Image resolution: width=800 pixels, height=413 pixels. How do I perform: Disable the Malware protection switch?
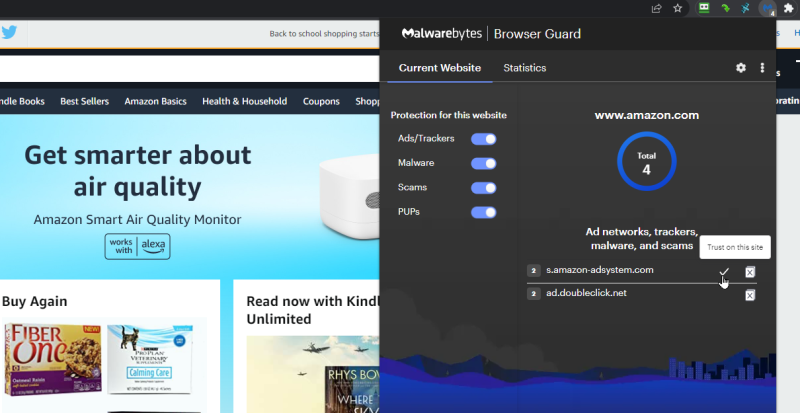click(484, 163)
